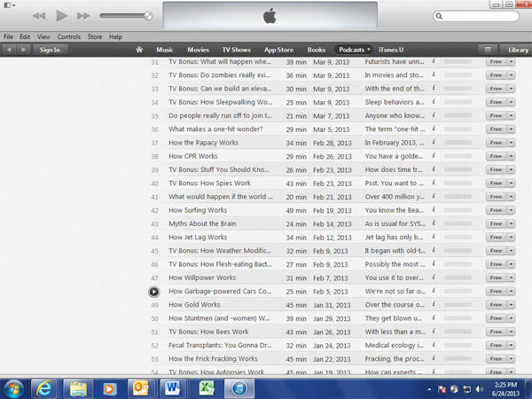Go back with the left arrow button
532x399 pixels.
point(9,50)
